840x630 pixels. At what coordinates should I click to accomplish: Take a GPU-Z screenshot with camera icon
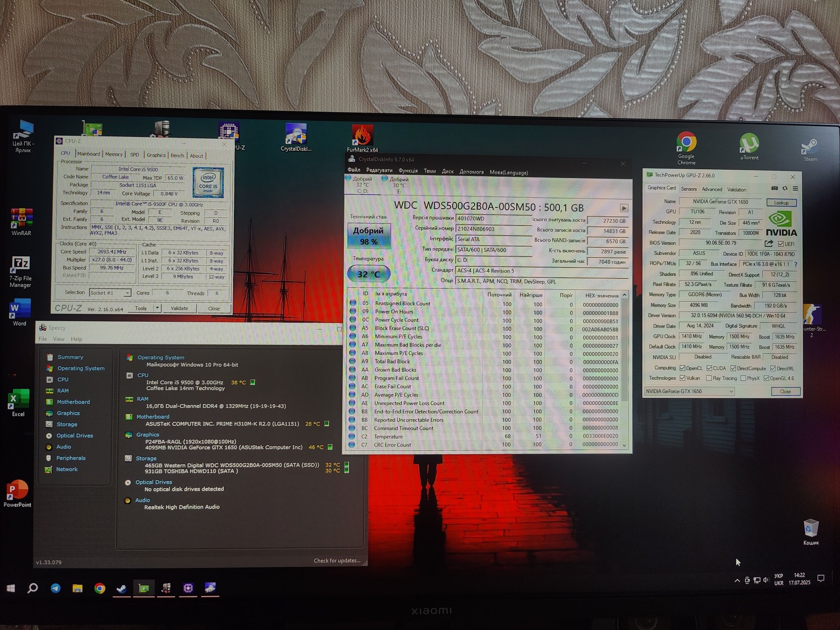click(774, 189)
